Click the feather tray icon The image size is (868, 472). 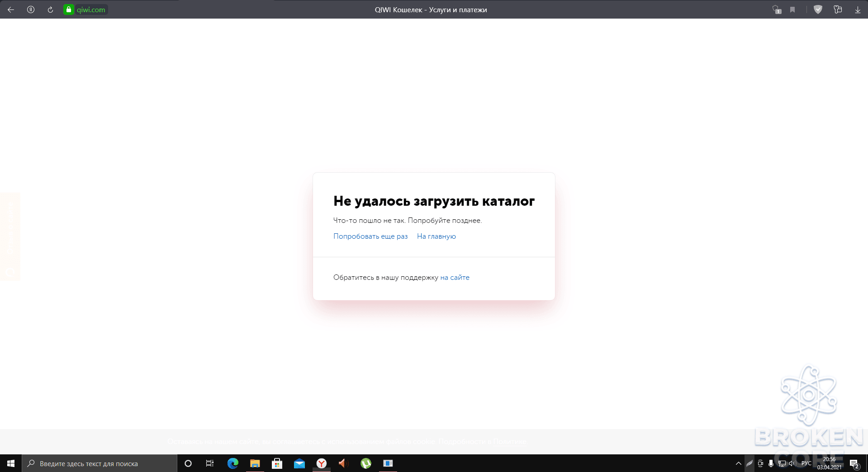coord(749,463)
